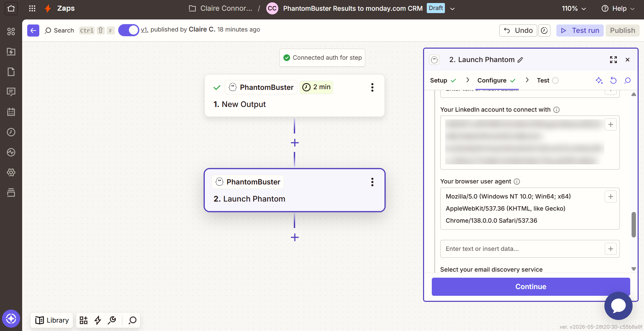The width and height of the screenshot is (644, 331).
Task: Open the Zapier home icon
Action: [x=11, y=8]
